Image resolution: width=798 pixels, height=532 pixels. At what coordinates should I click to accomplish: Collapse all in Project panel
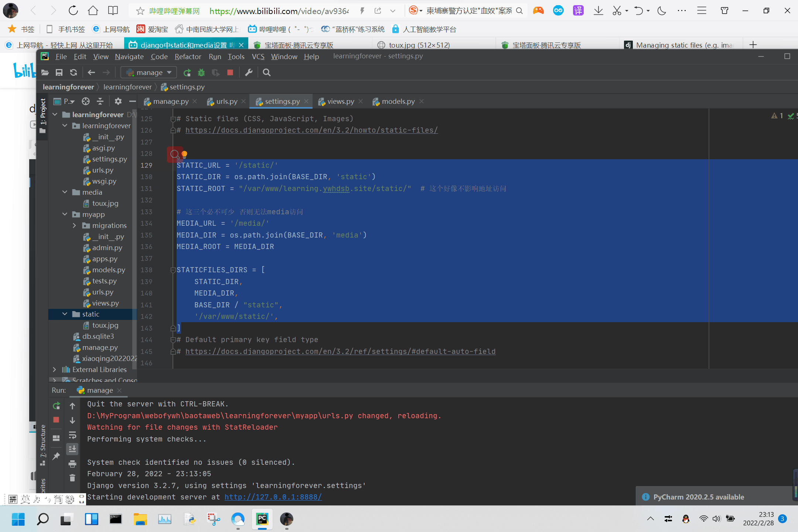pyautogui.click(x=100, y=101)
